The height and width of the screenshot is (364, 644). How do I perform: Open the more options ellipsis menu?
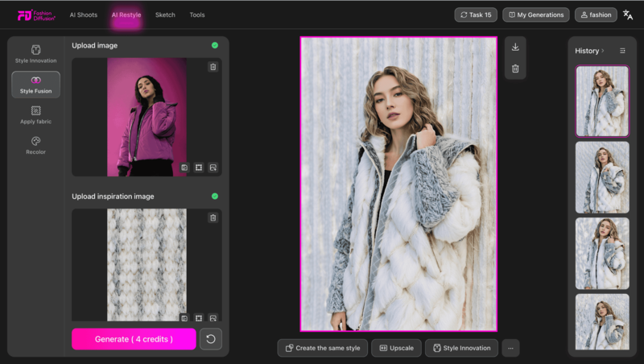[x=510, y=348]
